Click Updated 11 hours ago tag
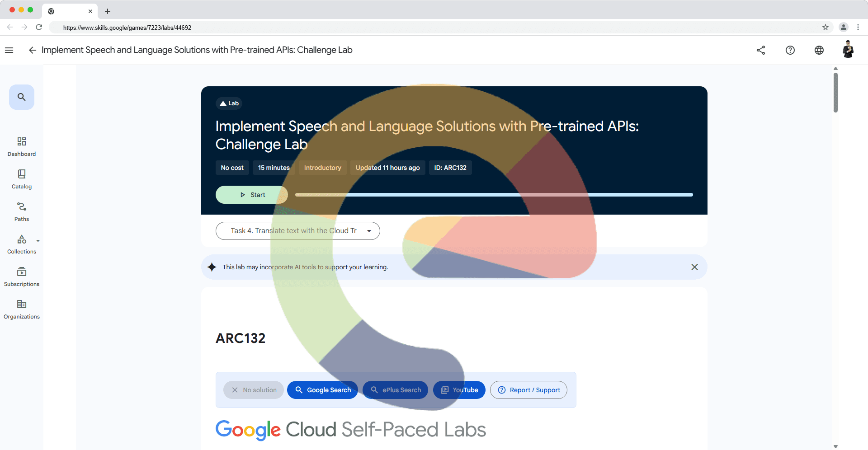The image size is (868, 450). click(x=388, y=168)
